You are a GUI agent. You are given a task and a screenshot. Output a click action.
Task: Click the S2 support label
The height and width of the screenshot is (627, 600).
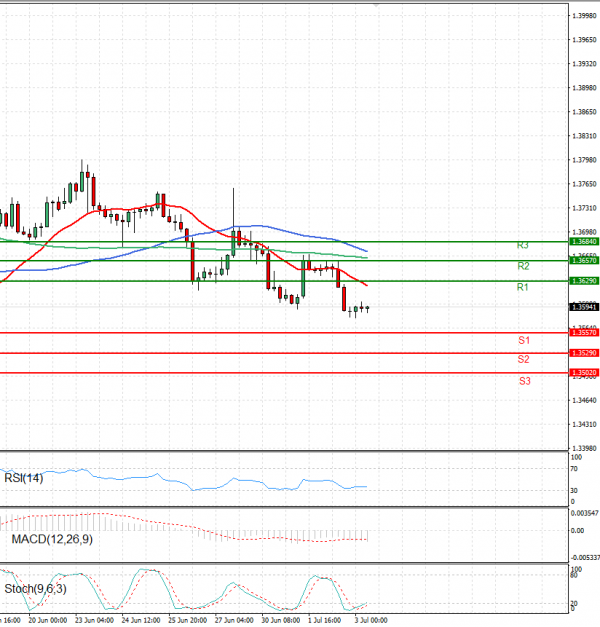click(x=524, y=359)
